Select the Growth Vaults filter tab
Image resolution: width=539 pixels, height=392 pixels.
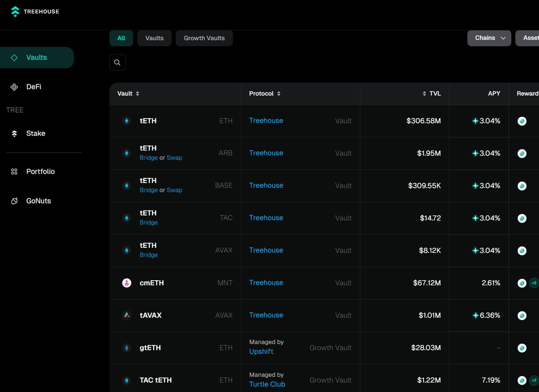[x=204, y=38]
